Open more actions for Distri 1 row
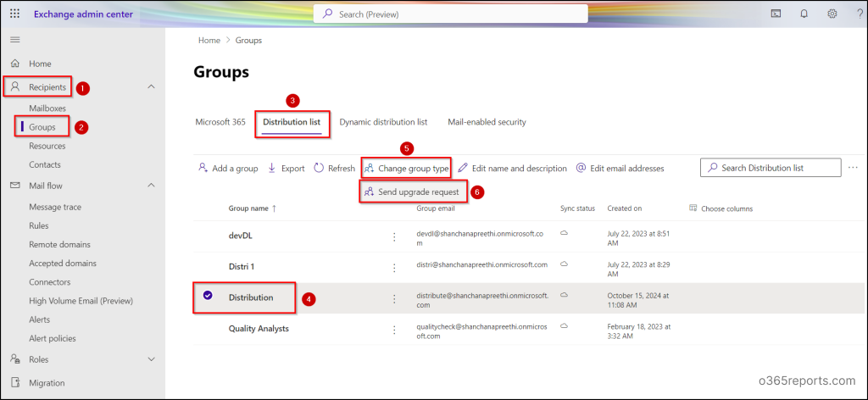Screen dimensions: 868x400 tap(394, 268)
